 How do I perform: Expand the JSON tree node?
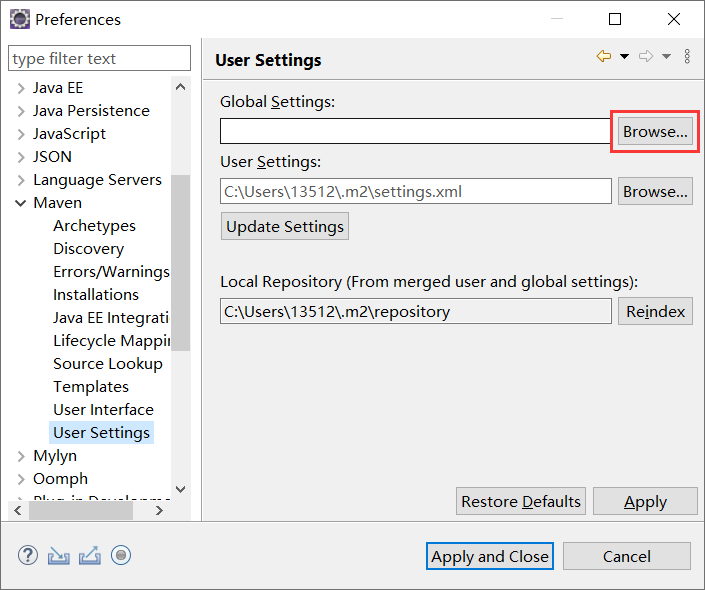(x=21, y=157)
